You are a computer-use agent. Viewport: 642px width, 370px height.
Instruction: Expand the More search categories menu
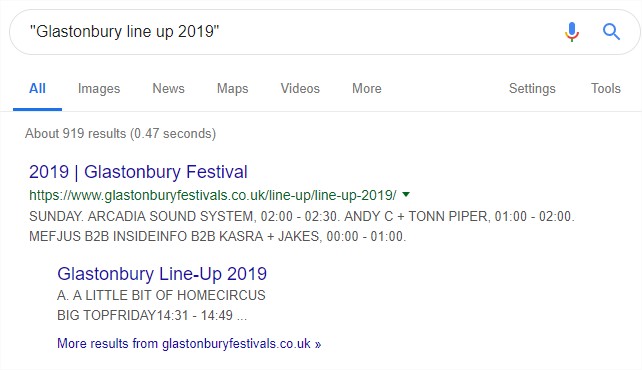366,88
